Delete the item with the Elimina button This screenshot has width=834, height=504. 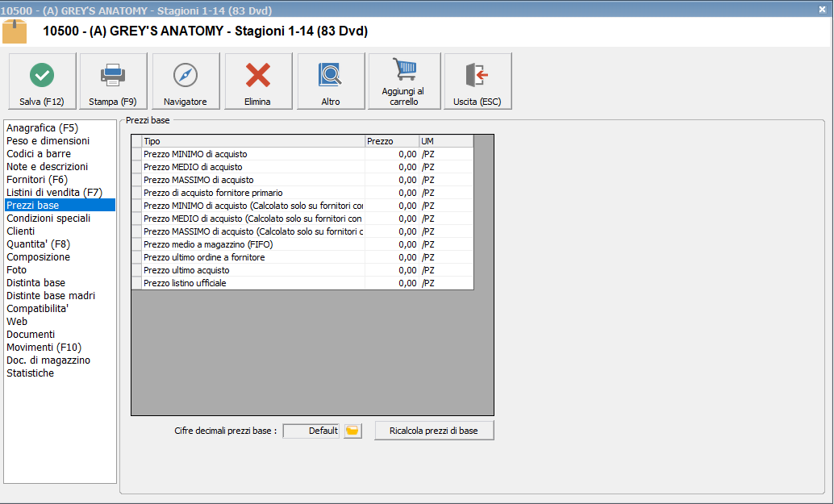pos(258,81)
